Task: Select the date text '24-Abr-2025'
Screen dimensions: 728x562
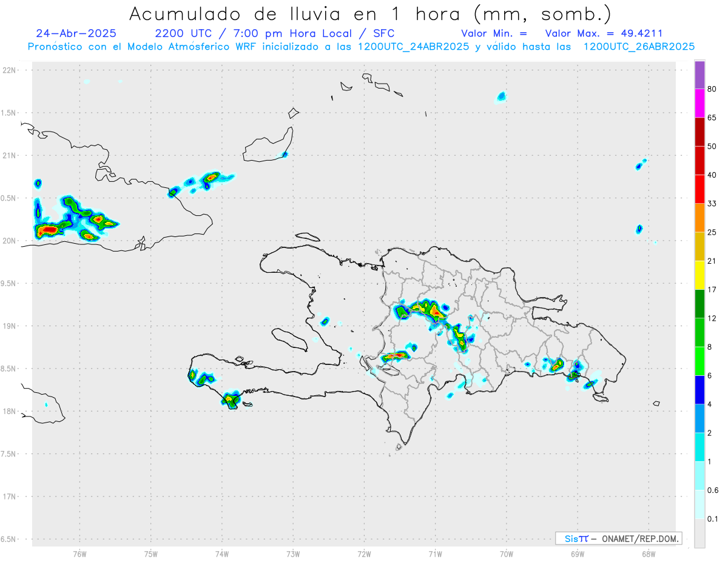Action: pyautogui.click(x=76, y=33)
